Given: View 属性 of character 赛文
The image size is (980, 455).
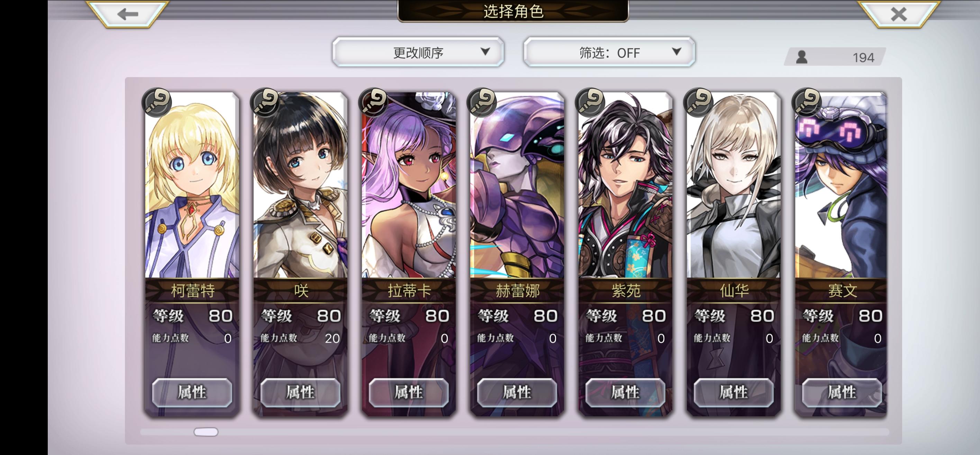Looking at the screenshot, I should 842,392.
